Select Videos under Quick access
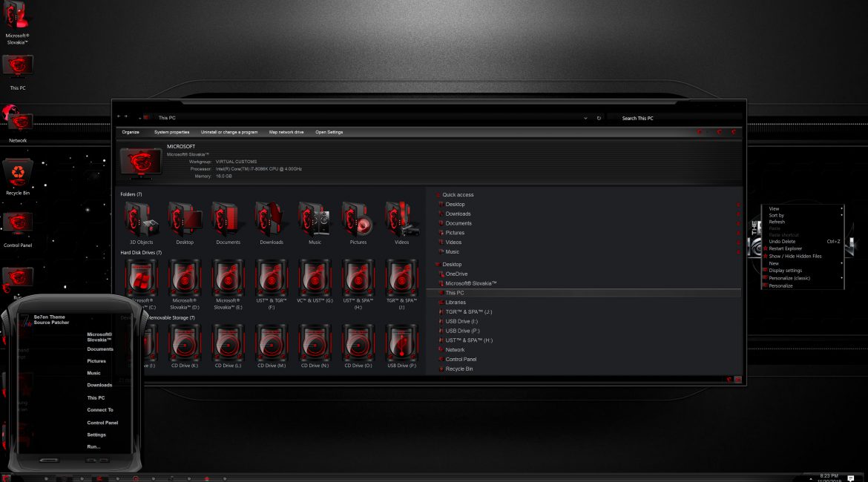Screen dimensions: 868x482 453,242
